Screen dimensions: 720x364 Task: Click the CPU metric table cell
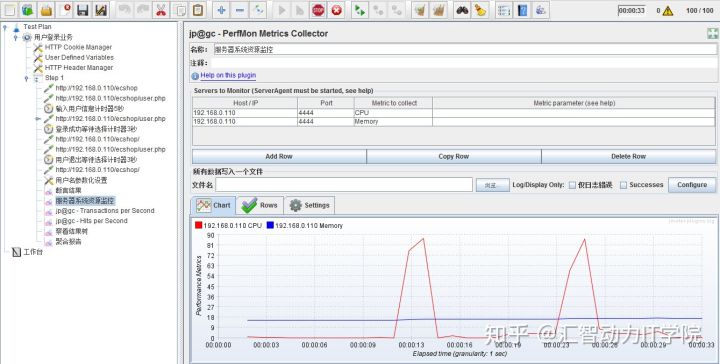click(393, 113)
